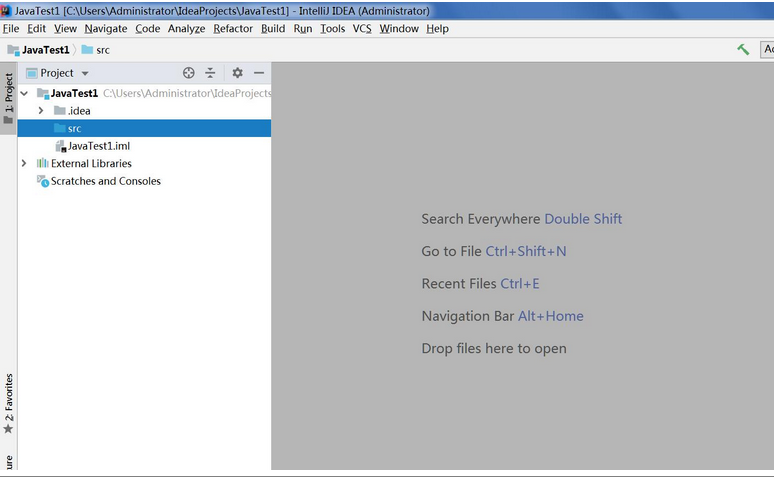Click the src folder icon in the breadcrumb
This screenshot has width=774, height=477.
[87, 49]
